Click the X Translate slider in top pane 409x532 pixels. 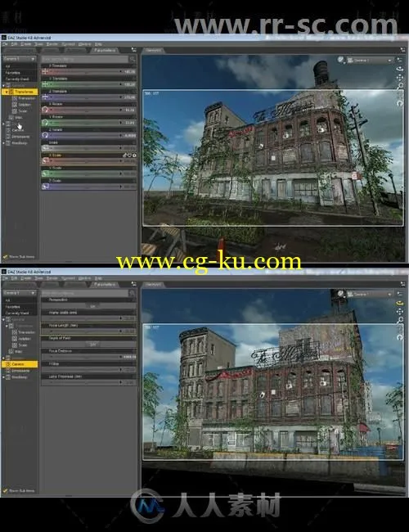pos(89,71)
